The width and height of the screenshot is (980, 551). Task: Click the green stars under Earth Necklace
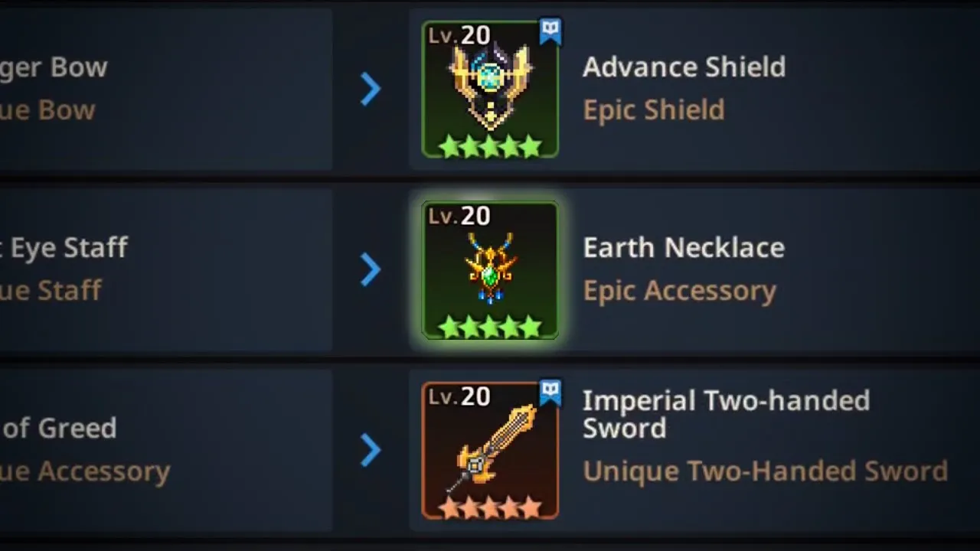[490, 327]
